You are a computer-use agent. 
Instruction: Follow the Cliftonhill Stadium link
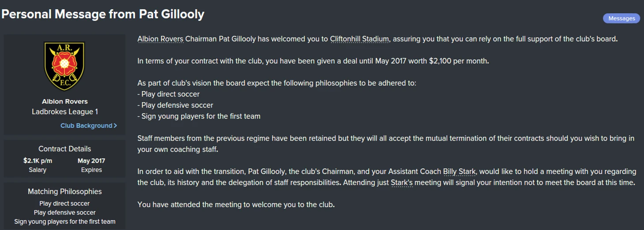pos(359,39)
